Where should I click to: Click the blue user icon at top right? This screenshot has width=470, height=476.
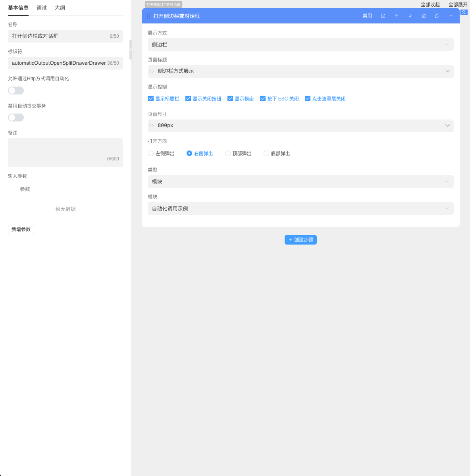click(464, 12)
